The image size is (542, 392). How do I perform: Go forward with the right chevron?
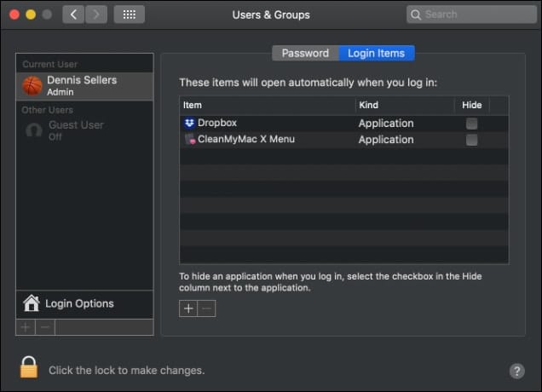tap(96, 14)
